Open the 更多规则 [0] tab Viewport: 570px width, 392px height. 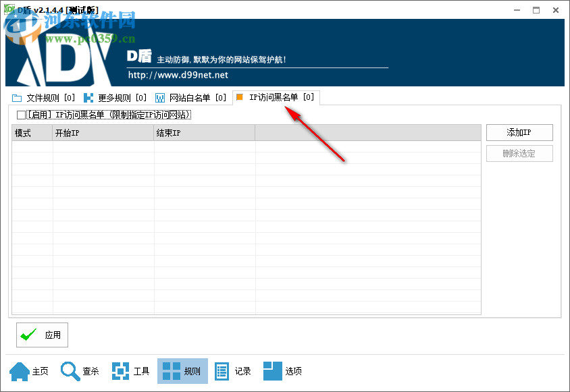point(115,98)
